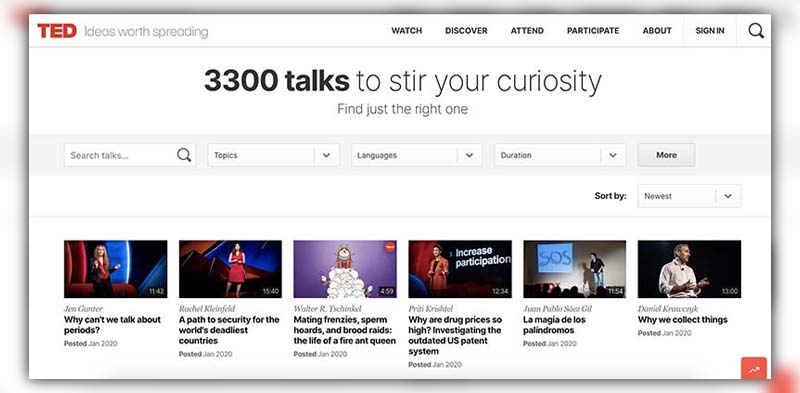The height and width of the screenshot is (393, 800).
Task: Open the Sort by Newest dropdown
Action: point(689,196)
